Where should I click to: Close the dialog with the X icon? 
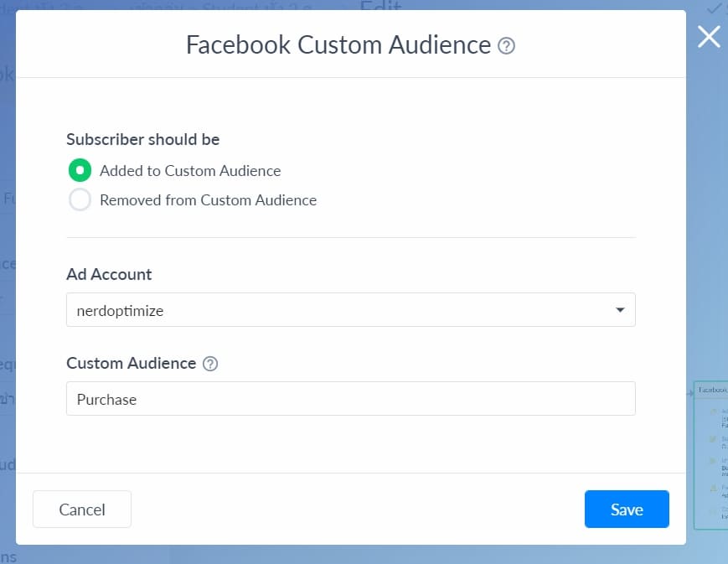point(709,36)
